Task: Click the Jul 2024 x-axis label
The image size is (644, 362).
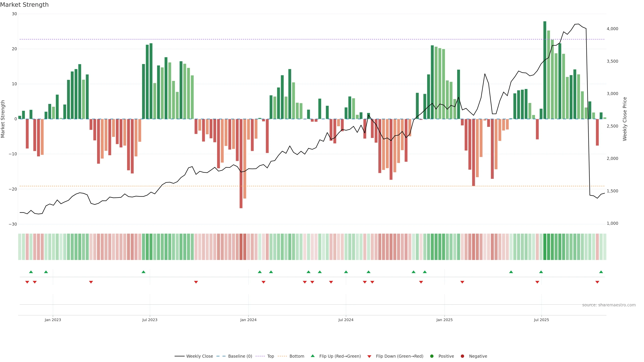Action: tap(346, 320)
